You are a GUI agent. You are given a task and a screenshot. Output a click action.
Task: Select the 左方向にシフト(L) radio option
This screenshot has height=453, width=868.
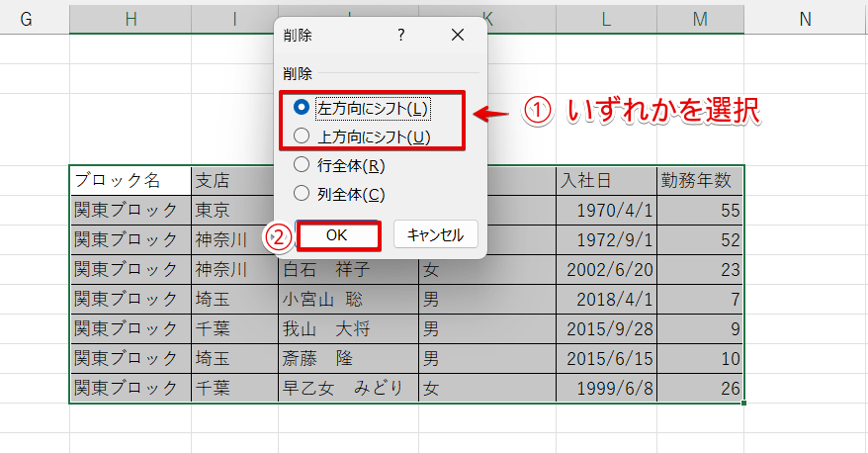click(x=362, y=108)
